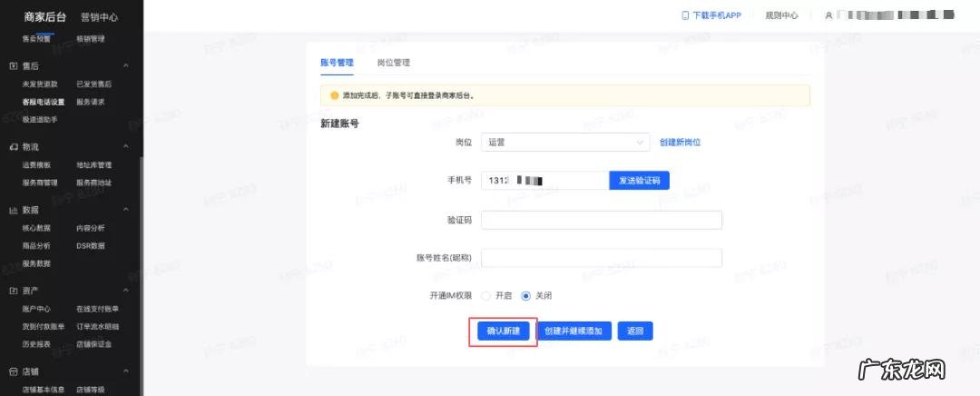Open 已发货售后 in sidebar
The width and height of the screenshot is (980, 396).
[x=93, y=84]
